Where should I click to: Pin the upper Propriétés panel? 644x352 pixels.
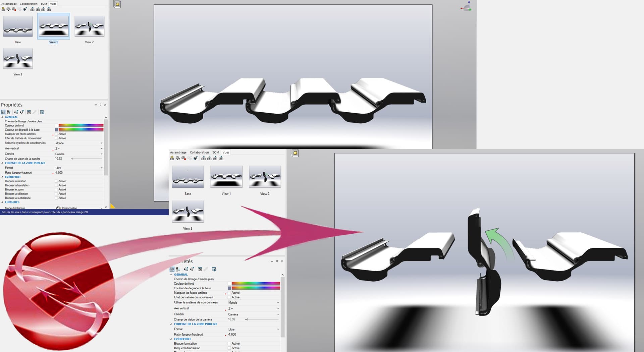click(101, 105)
